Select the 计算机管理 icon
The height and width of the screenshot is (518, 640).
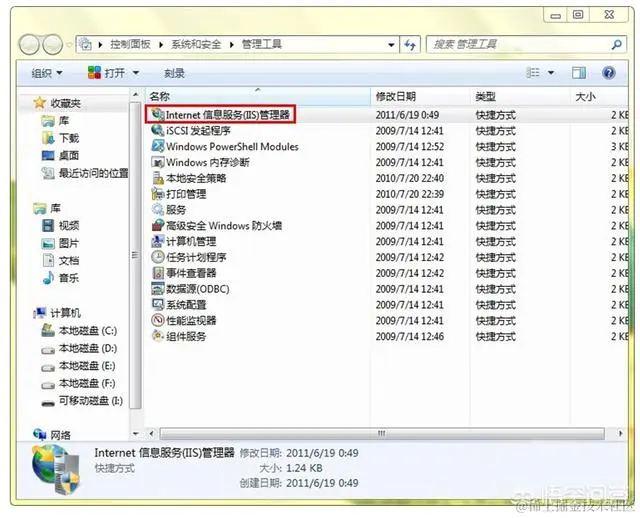pyautogui.click(x=157, y=241)
